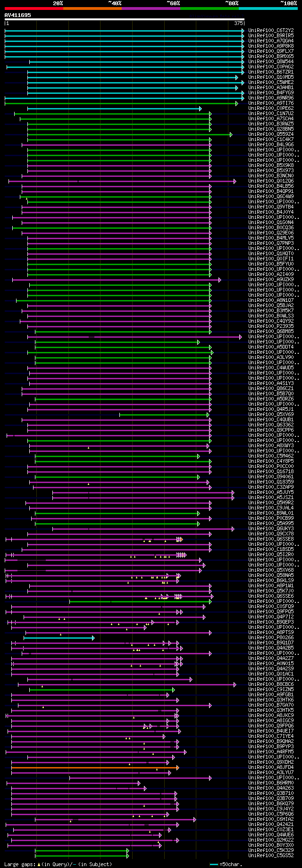Select hit UniRef100_C6T2Y2
Screen dimensions: 302x868
[271, 30]
